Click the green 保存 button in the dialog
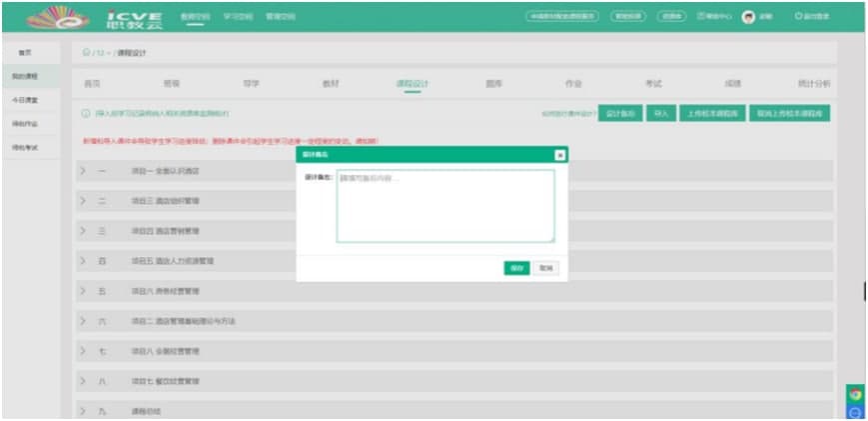The image size is (868, 421). pos(517,268)
